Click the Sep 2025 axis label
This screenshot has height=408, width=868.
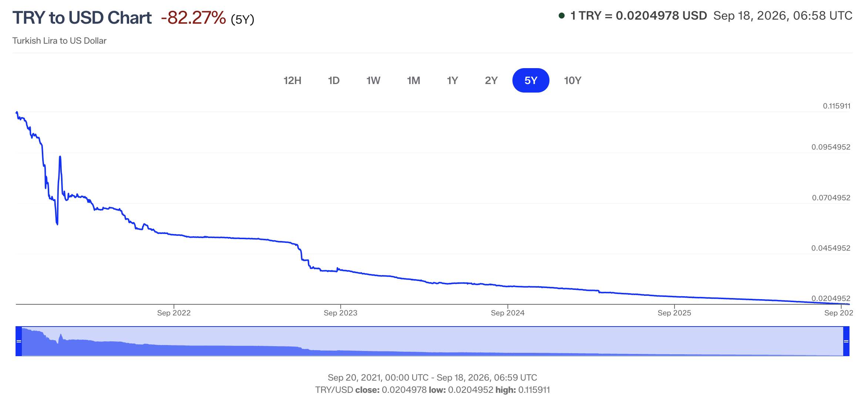click(674, 313)
